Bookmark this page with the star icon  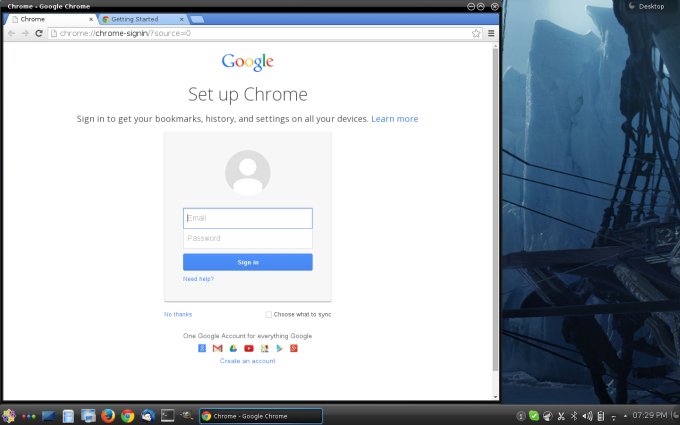[476, 33]
